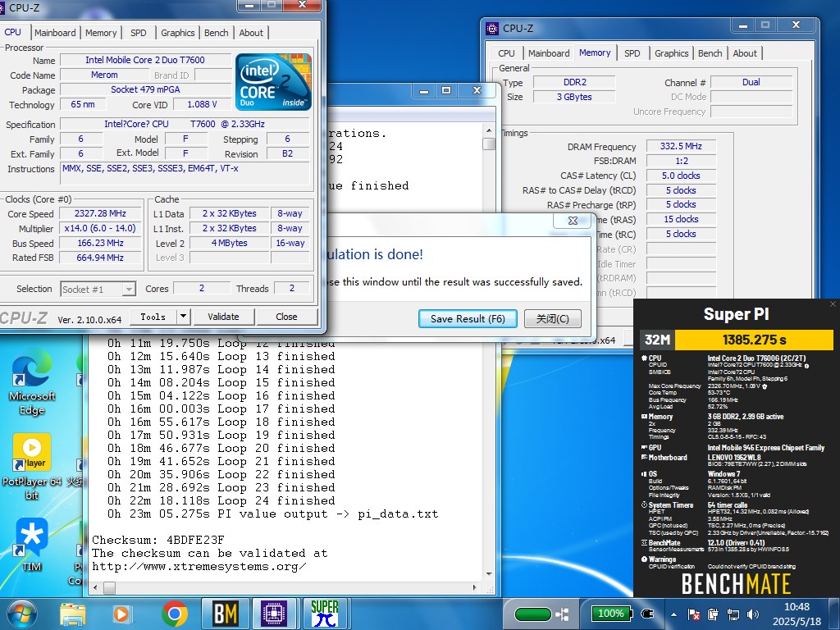840x630 pixels.
Task: Click the power plug icon on taskbar
Action: [648, 614]
